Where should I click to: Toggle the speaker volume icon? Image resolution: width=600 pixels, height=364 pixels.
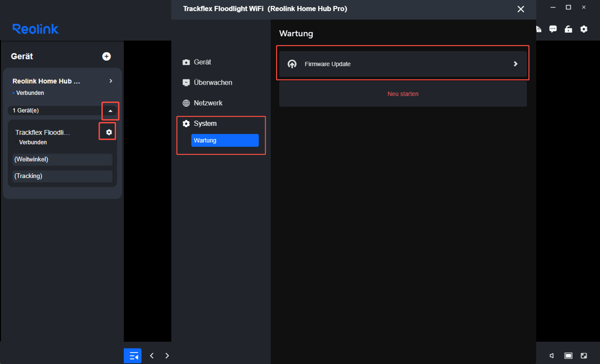(552, 356)
